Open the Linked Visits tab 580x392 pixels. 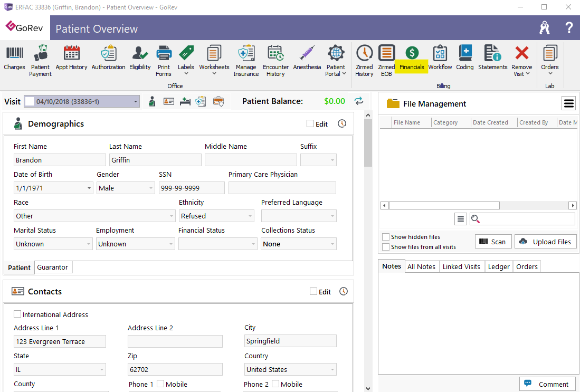click(461, 266)
